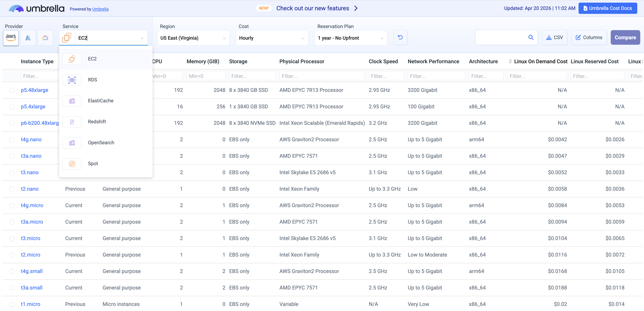644x311 pixels.
Task: Open the t3a.micro instance link
Action: [32, 222]
